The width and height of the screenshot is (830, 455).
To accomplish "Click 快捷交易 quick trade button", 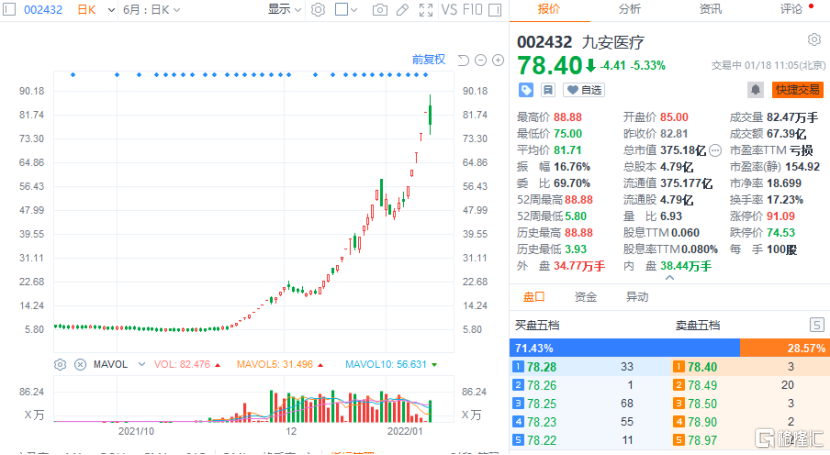I will 797,90.
